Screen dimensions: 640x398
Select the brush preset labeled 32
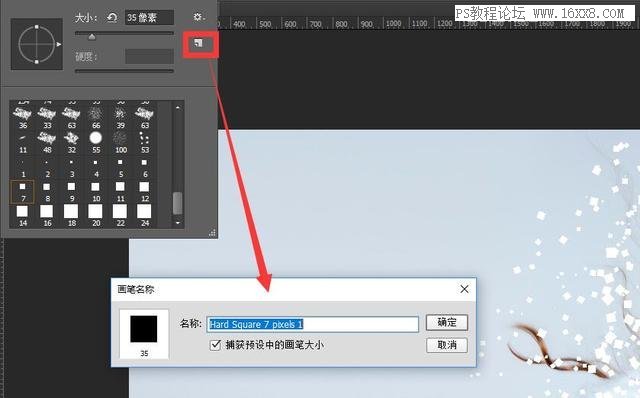[x=71, y=142]
